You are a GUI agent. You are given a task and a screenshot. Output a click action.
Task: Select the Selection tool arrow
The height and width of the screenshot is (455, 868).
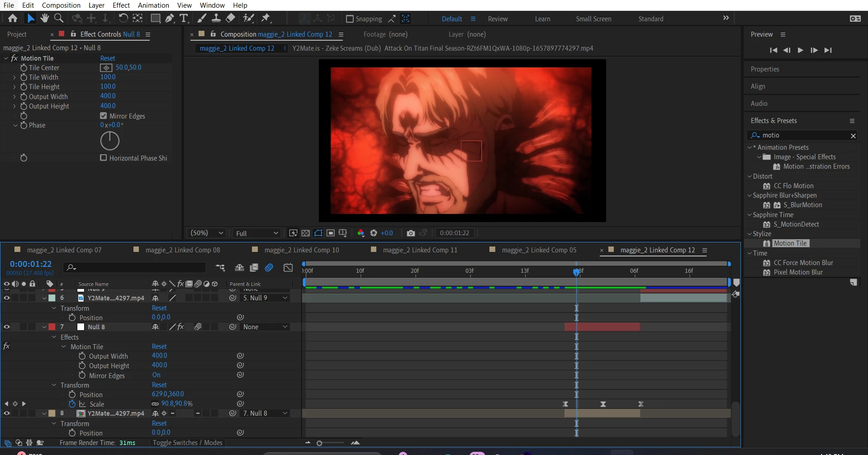click(30, 18)
